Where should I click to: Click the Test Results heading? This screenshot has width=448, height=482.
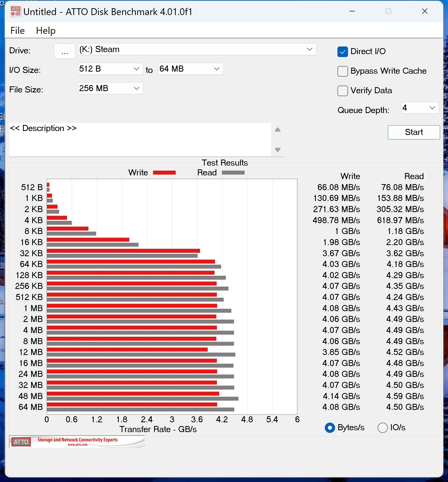[225, 163]
